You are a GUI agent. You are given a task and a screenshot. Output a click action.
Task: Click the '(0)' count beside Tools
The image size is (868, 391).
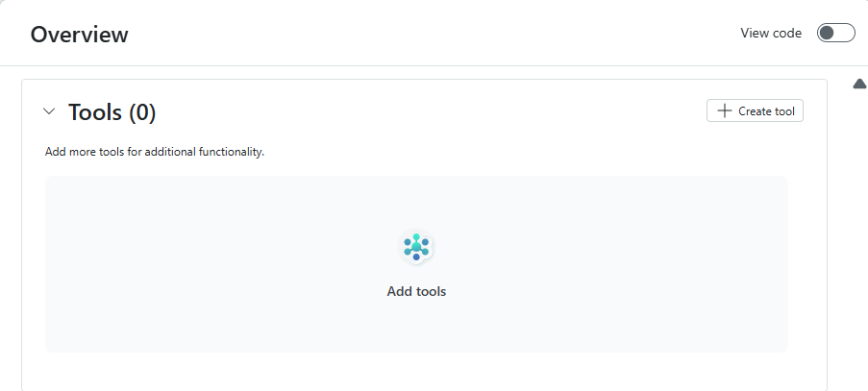click(141, 112)
